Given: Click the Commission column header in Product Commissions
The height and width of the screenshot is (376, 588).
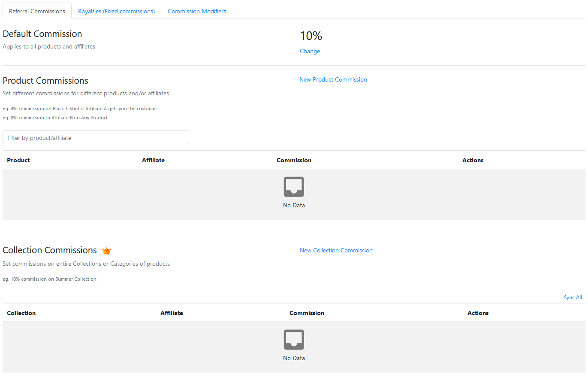Looking at the screenshot, I should click(294, 160).
